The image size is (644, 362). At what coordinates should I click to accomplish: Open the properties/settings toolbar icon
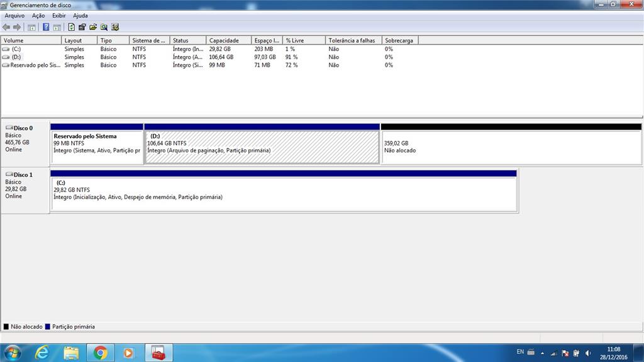[82, 27]
